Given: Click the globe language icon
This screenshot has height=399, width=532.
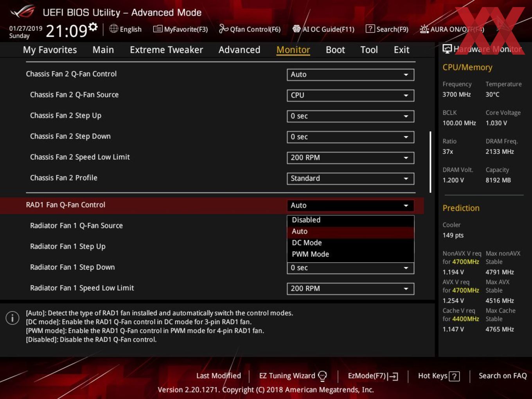Looking at the screenshot, I should (113, 29).
